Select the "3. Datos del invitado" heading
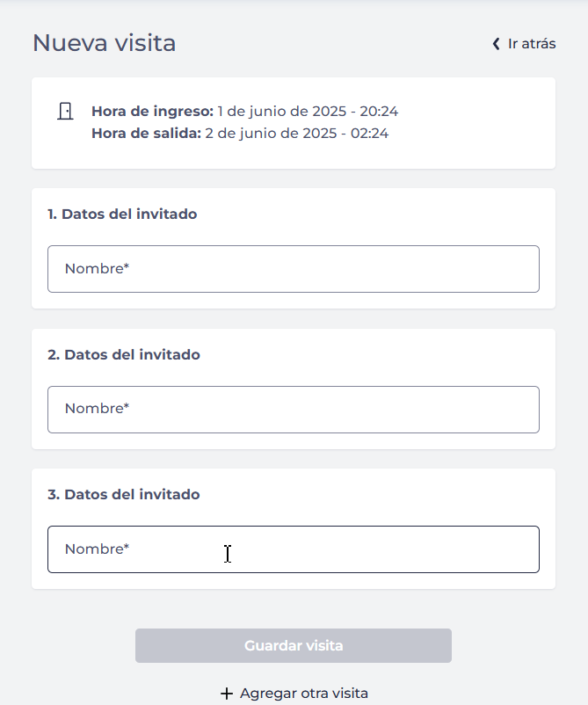 (x=124, y=494)
